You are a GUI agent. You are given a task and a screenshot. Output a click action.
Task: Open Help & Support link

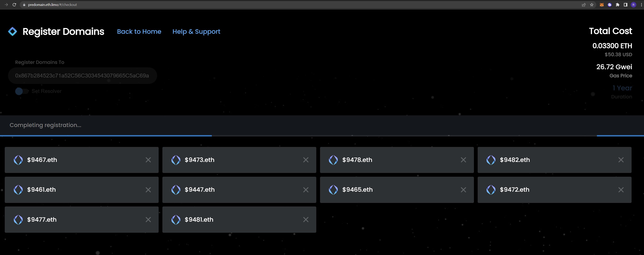(x=196, y=32)
